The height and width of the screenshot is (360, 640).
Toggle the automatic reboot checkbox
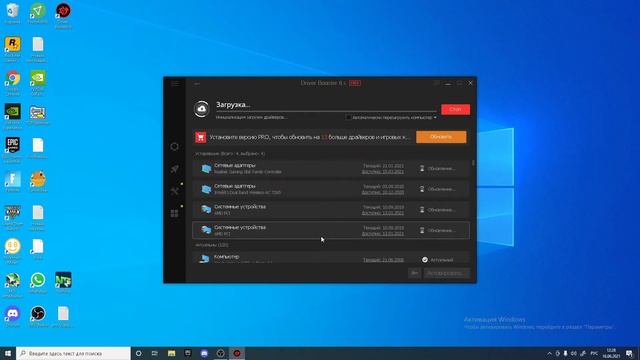tap(348, 118)
